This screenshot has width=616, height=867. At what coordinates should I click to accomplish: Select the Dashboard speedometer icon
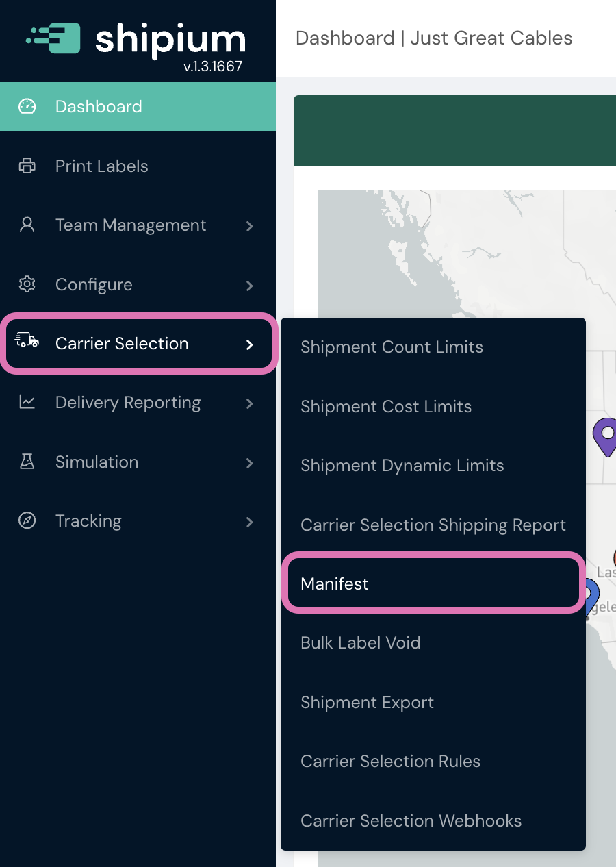click(27, 106)
